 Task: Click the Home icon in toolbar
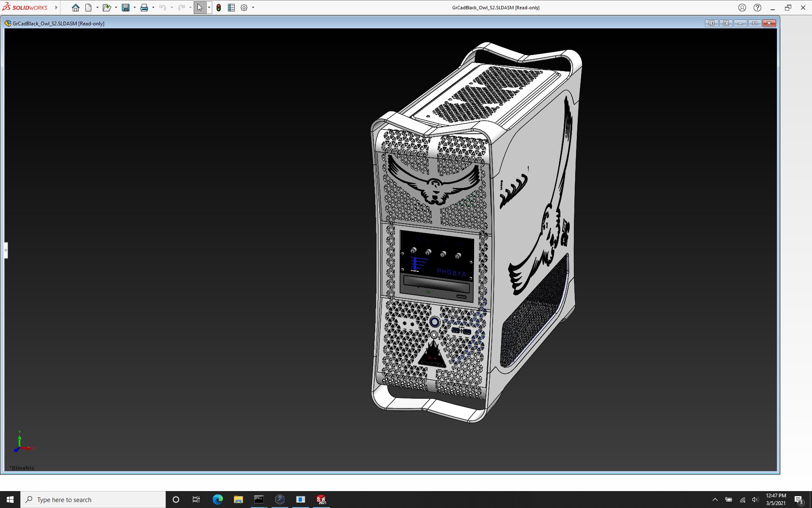click(x=75, y=8)
